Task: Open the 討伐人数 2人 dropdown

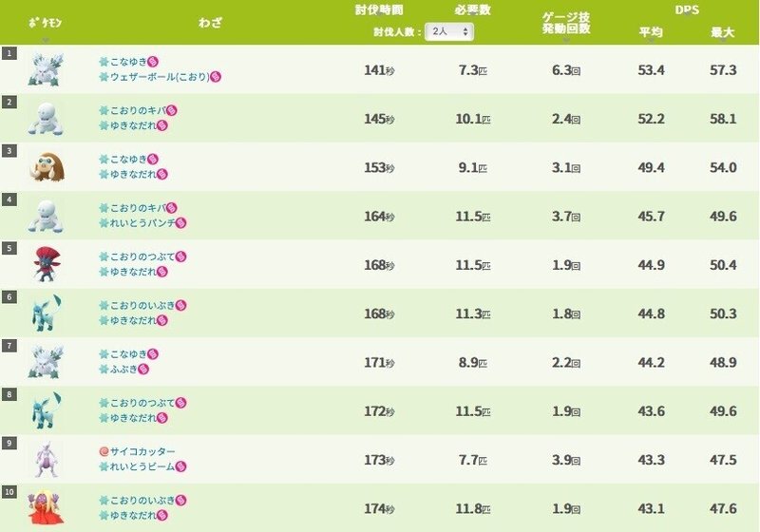Action: pos(448,31)
